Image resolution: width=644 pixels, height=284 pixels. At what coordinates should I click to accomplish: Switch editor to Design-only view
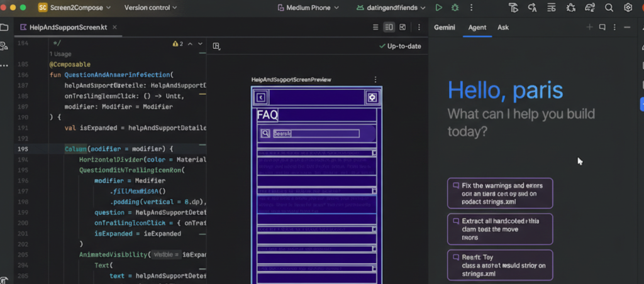[x=402, y=28]
